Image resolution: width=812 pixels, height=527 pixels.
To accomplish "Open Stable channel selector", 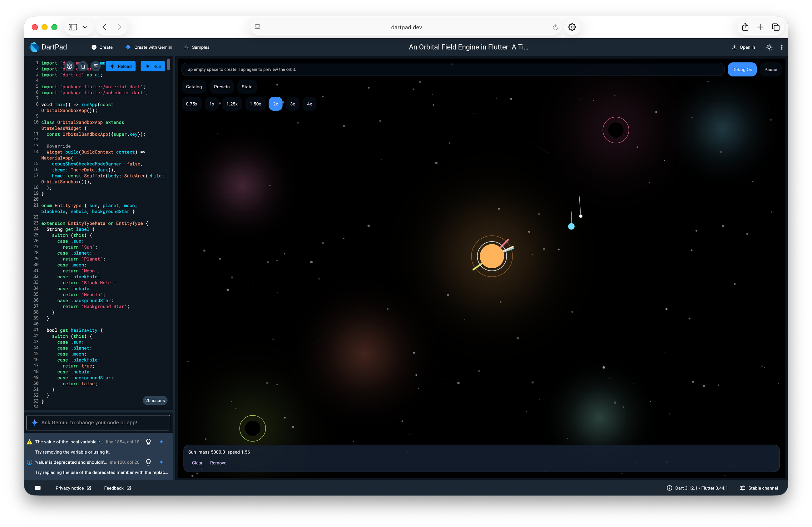I will 759,488.
